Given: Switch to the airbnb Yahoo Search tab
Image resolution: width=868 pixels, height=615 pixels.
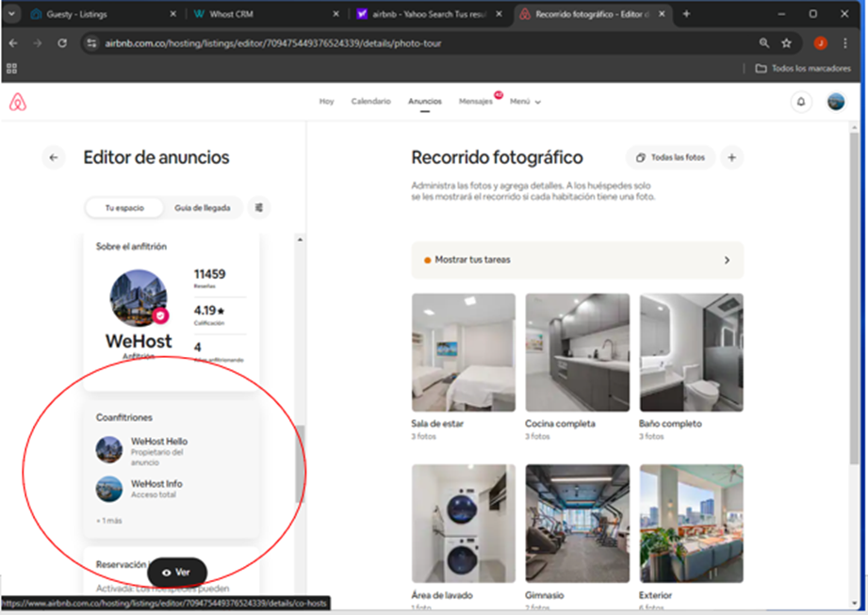Looking at the screenshot, I should [x=430, y=14].
